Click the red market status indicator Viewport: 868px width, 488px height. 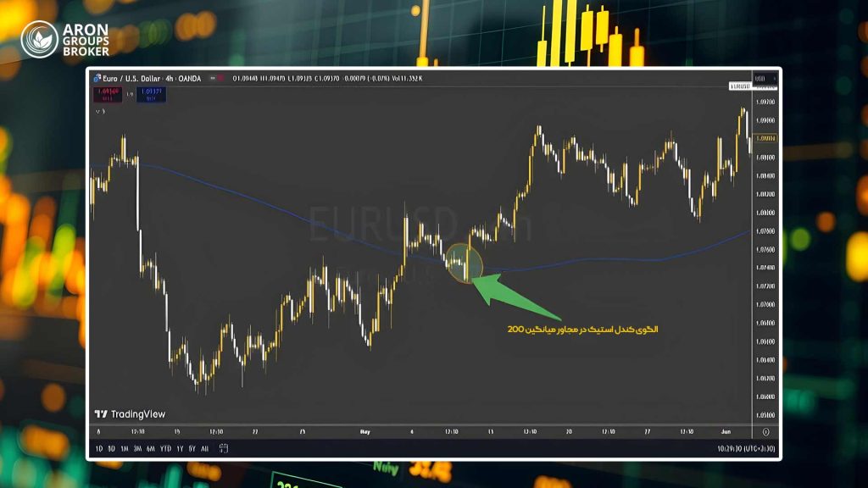click(x=220, y=79)
